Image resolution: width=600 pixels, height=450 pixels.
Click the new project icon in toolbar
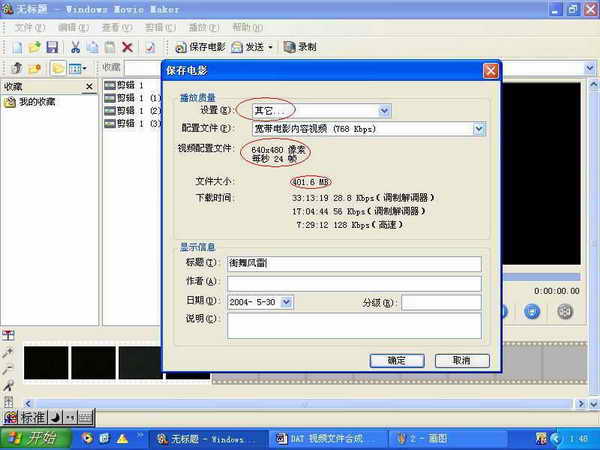(16, 47)
